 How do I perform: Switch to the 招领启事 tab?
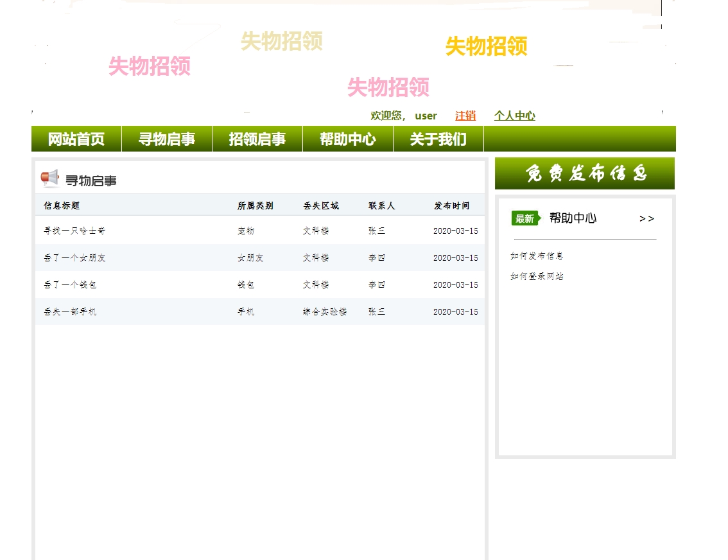pos(257,139)
